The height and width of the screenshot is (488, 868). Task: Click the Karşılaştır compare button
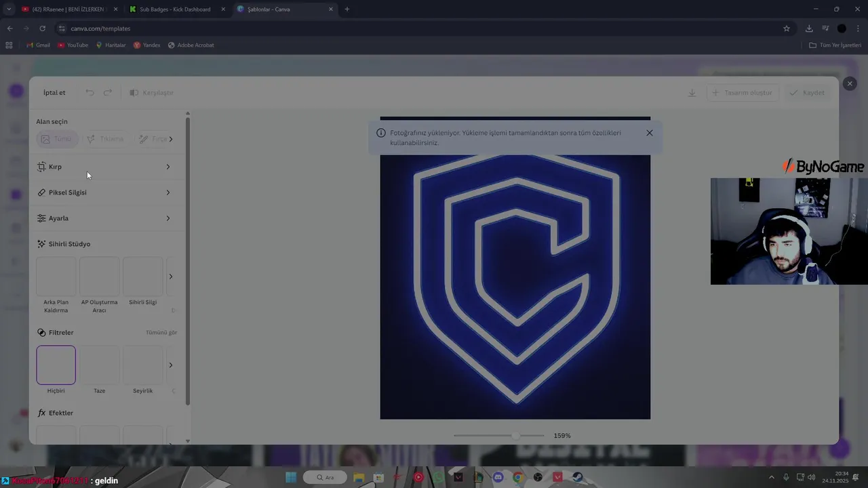tap(152, 92)
